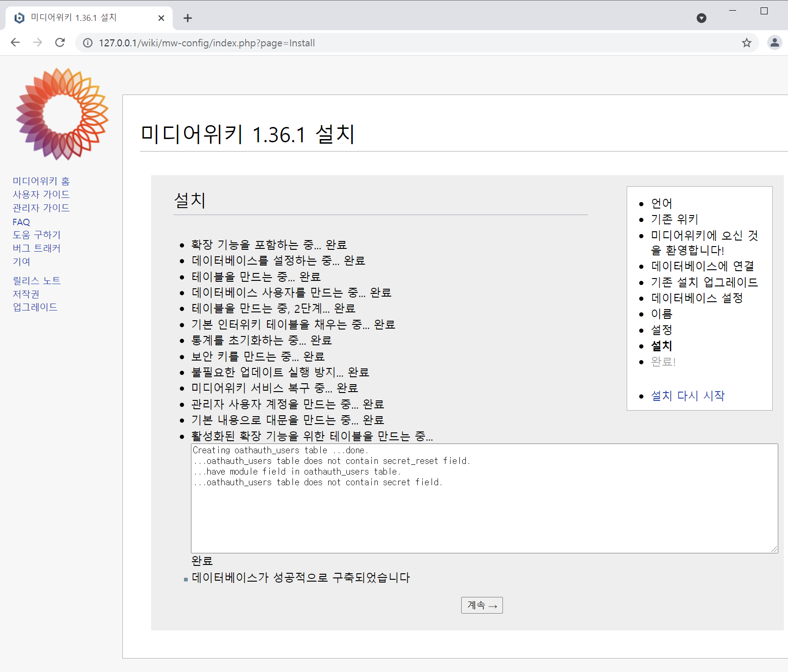Image resolution: width=788 pixels, height=672 pixels.
Task: Click the 통계를 초기화하는 중... 완료 line
Action: [261, 340]
